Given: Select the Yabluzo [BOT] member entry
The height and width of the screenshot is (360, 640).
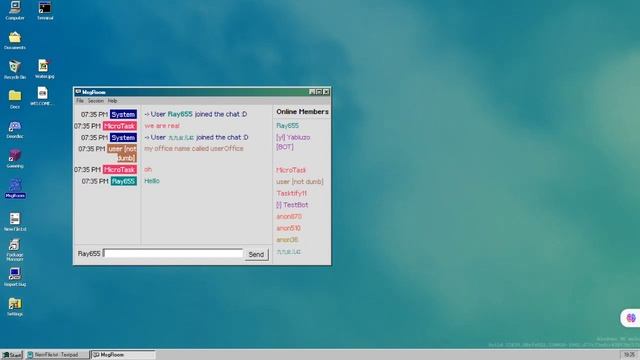Looking at the screenshot, I should [293, 142].
